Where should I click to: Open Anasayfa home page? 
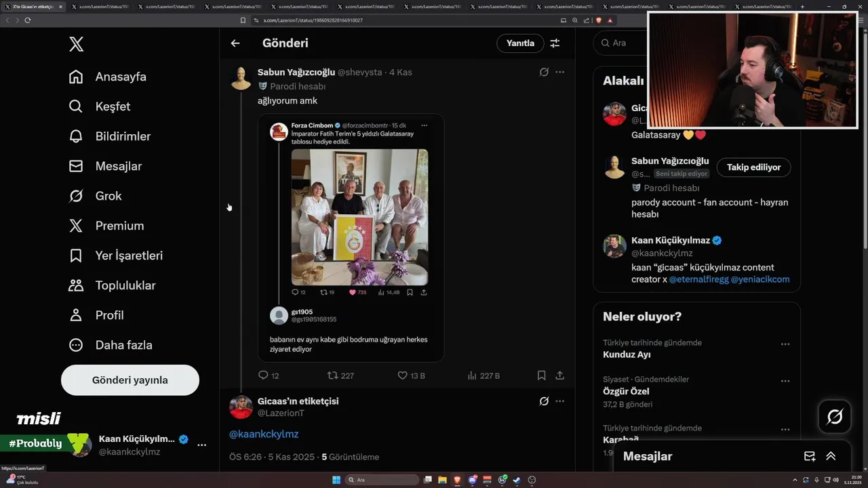108,77
